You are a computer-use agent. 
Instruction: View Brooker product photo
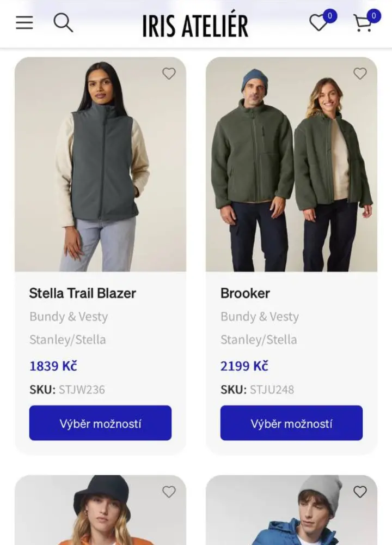(291, 165)
